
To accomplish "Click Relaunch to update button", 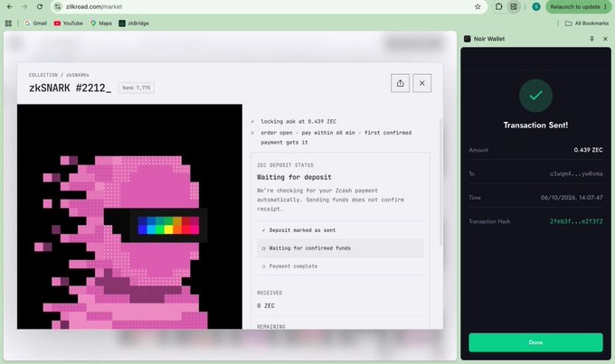I will pos(579,6).
